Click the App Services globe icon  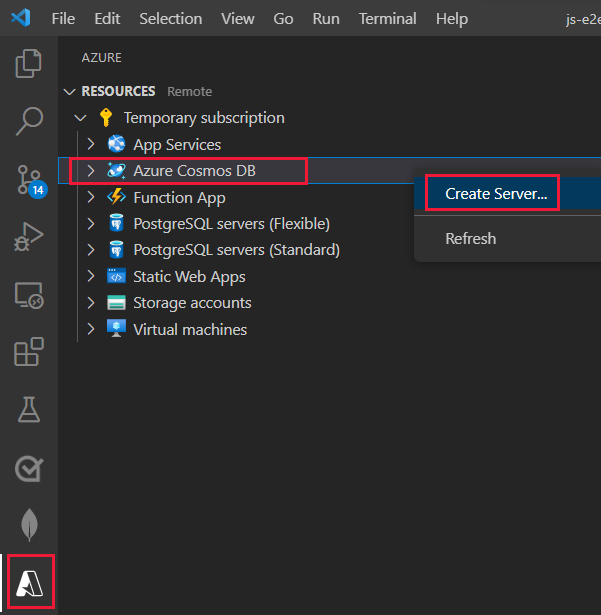click(117, 144)
